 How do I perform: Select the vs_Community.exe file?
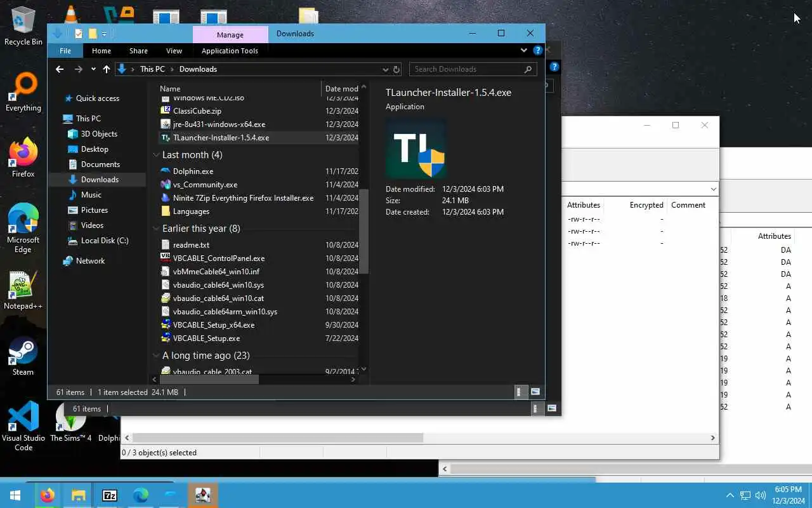pyautogui.click(x=205, y=185)
